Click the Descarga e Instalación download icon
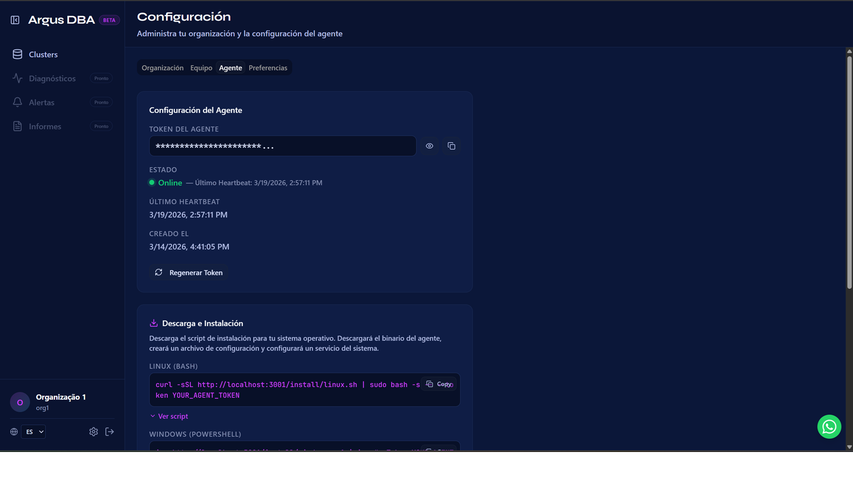 click(153, 323)
